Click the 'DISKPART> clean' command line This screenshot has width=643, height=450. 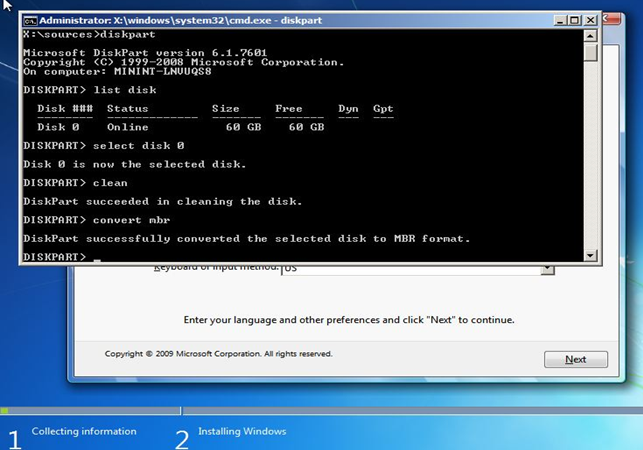(75, 183)
